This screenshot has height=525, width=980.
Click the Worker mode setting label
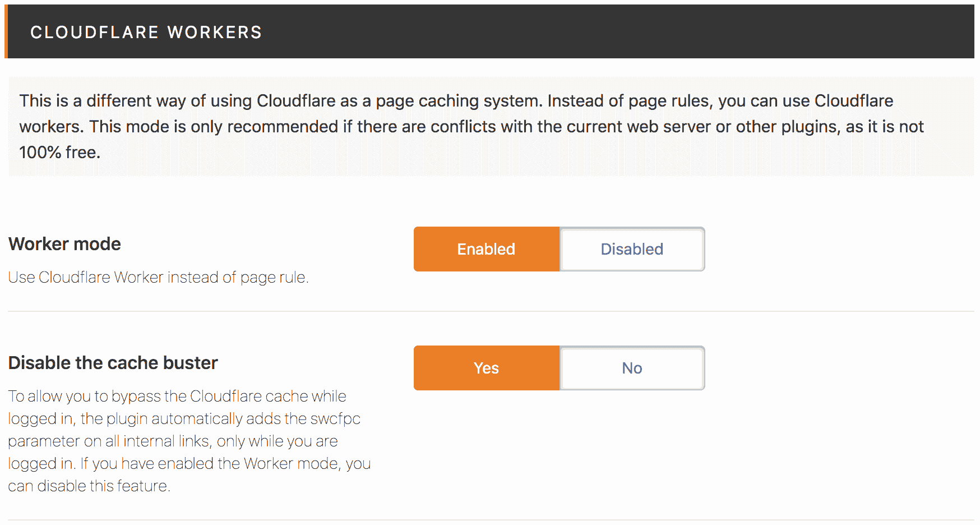pos(64,244)
